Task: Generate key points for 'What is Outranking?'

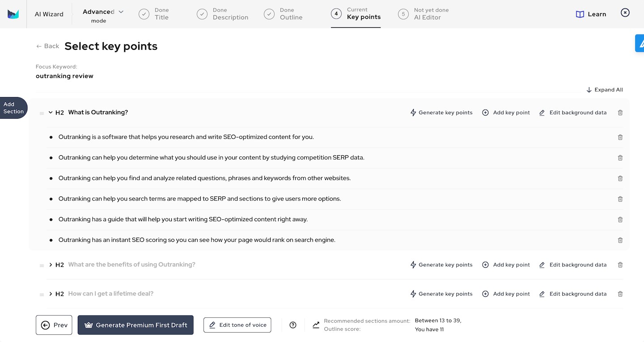Action: coord(441,113)
